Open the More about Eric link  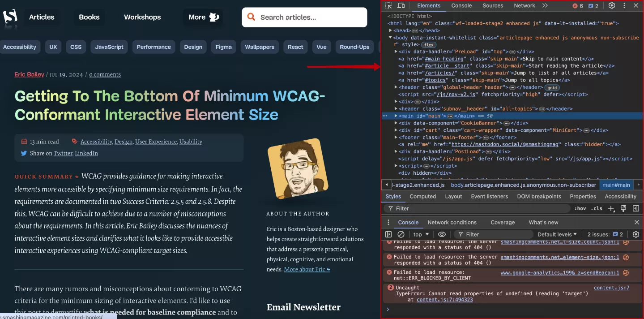click(307, 269)
